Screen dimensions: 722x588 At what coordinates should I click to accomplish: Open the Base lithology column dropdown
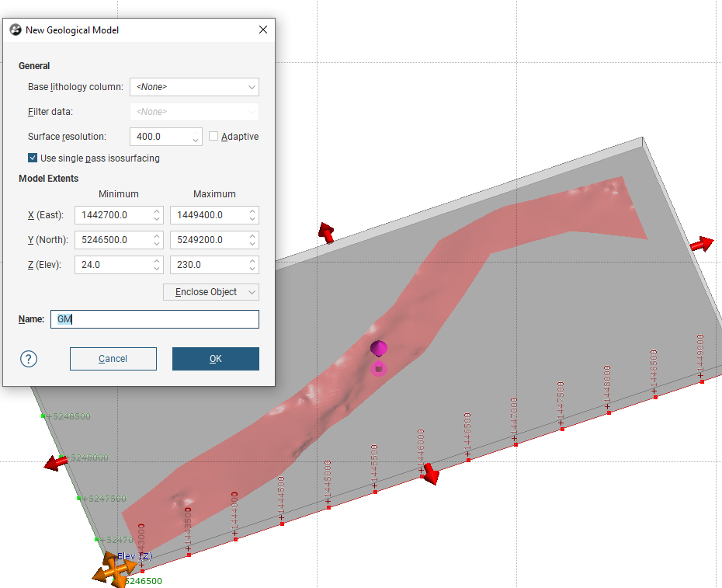(194, 87)
